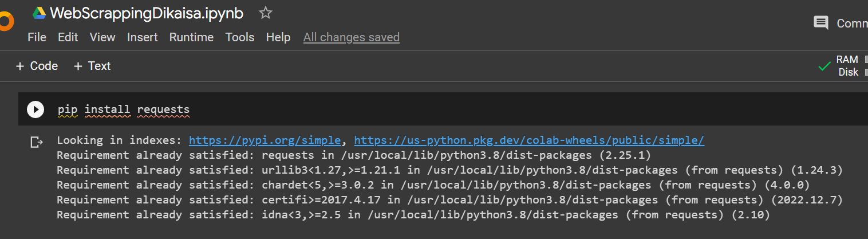868x239 pixels.
Task: Open the Help menu
Action: pyautogui.click(x=278, y=37)
